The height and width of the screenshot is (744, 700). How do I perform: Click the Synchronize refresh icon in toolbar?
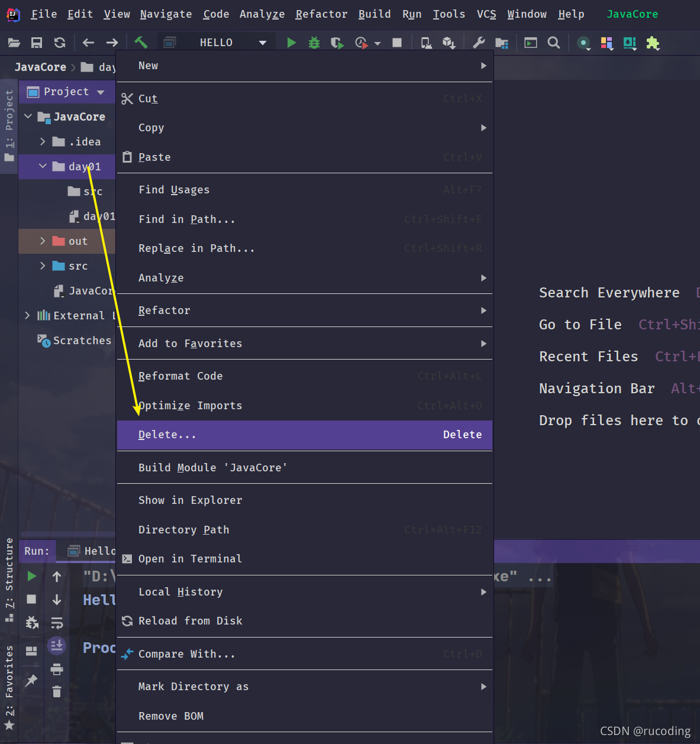tap(60, 43)
